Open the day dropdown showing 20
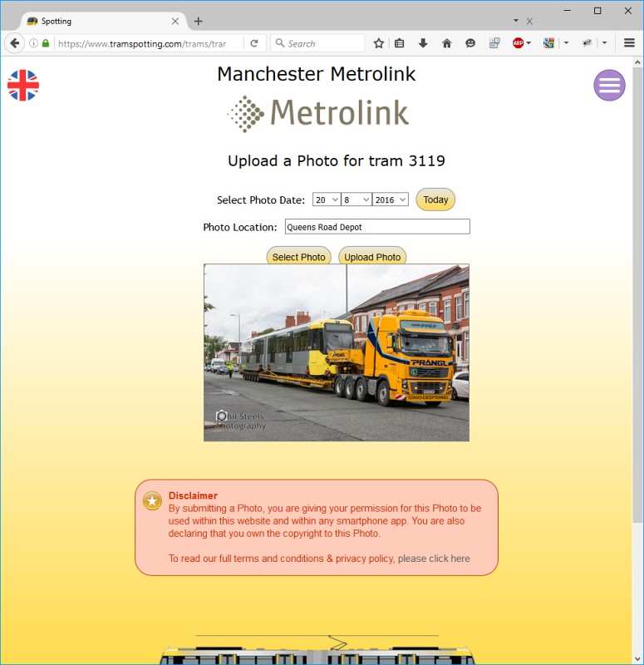The image size is (644, 665). point(327,199)
